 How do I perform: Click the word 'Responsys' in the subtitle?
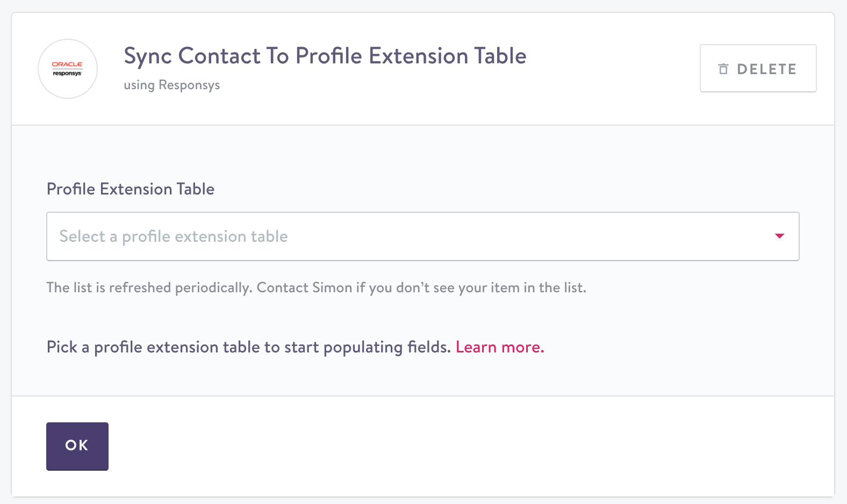point(189,85)
